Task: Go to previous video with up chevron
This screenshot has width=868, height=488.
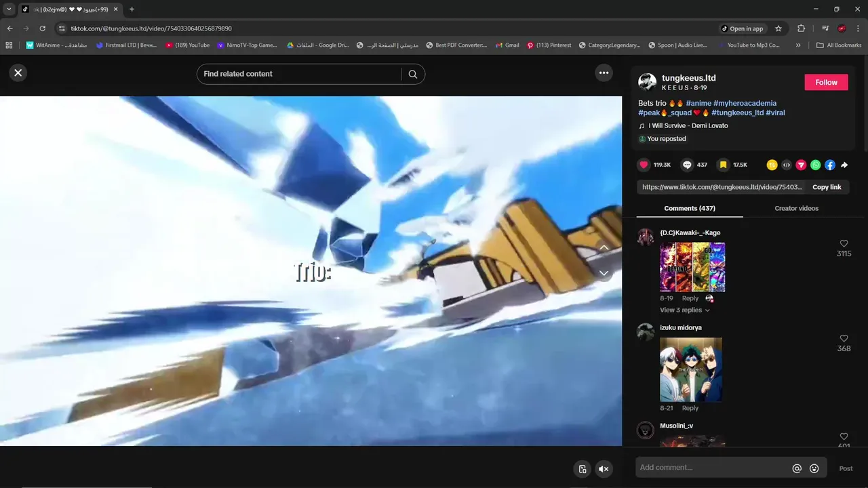Action: click(x=604, y=248)
